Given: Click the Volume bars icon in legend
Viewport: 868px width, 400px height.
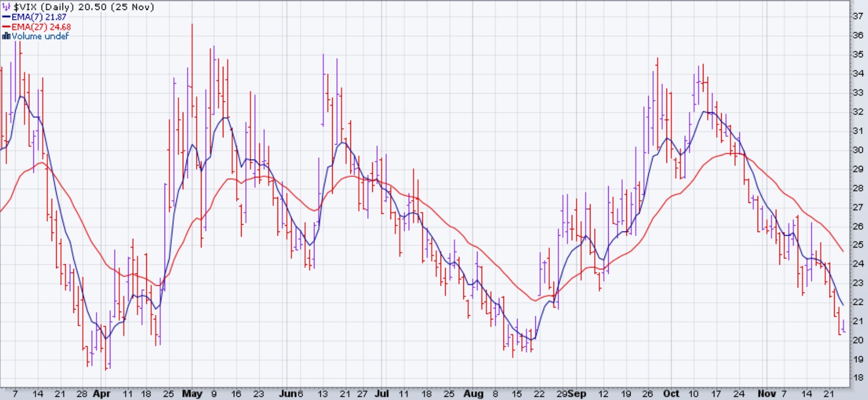Looking at the screenshot, I should click(x=6, y=36).
